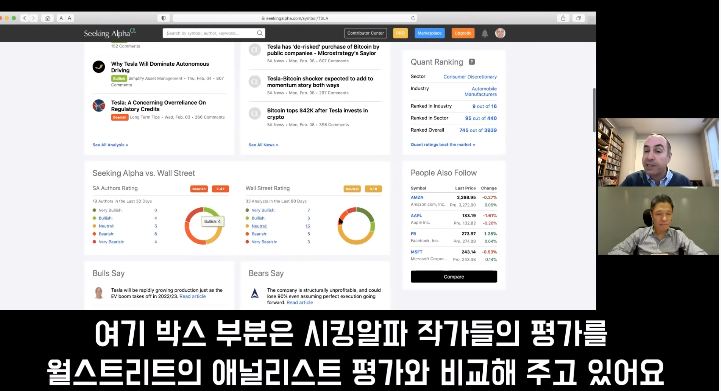The image size is (721, 391).
Task: Click Automobile Manufacturers industry link
Action: pyautogui.click(x=481, y=91)
